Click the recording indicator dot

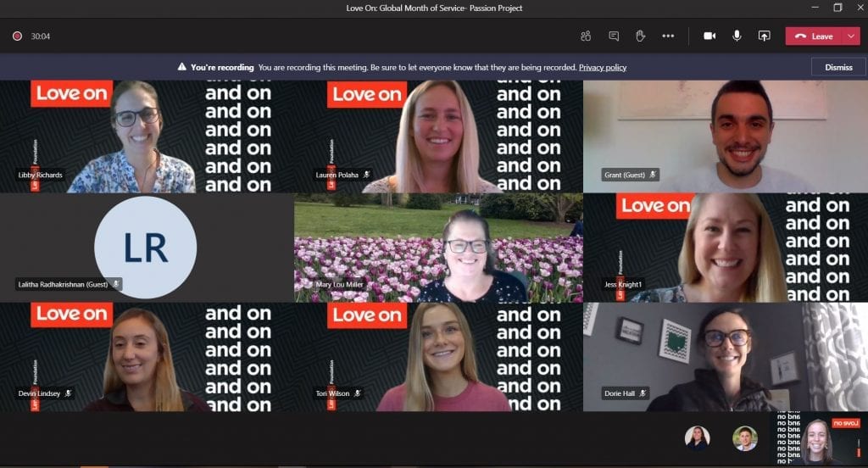17,36
